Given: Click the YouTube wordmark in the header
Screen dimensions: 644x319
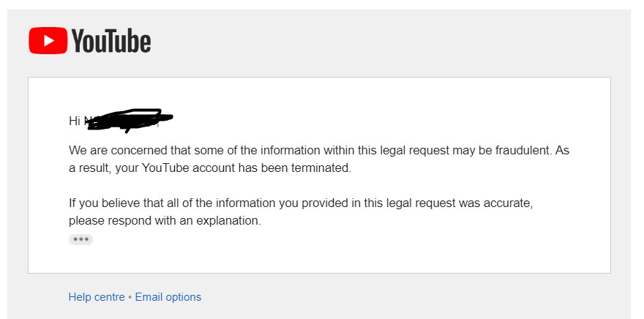Looking at the screenshot, I should tap(111, 41).
